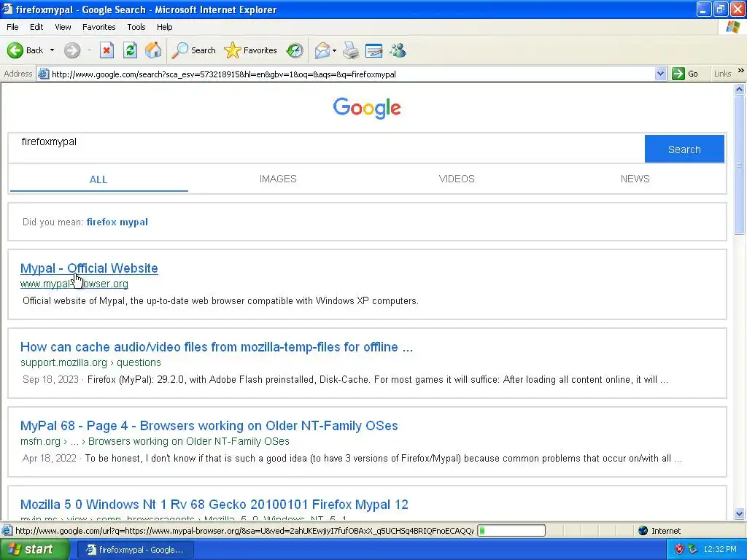Follow the 'firefox mypal' suggestion link
747x560 pixels.
coord(117,222)
